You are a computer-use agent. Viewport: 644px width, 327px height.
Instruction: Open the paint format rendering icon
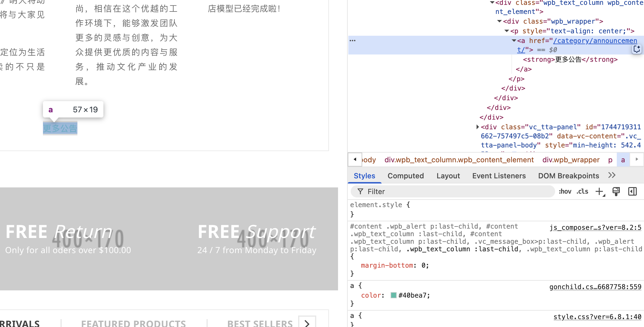pos(616,191)
